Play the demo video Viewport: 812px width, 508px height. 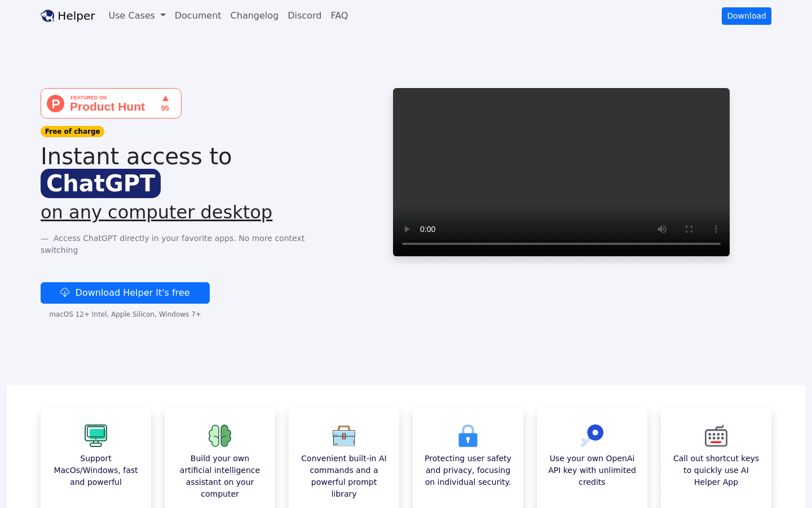407,229
